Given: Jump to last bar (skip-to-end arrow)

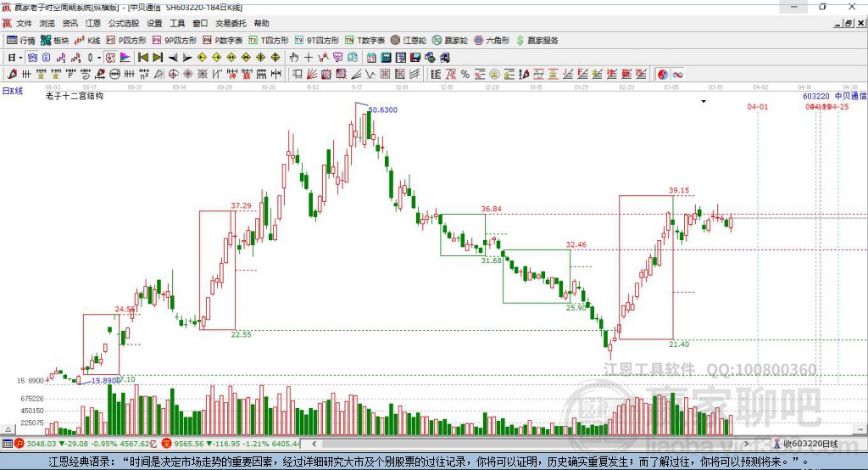Looking at the screenshot, I should point(158,57).
